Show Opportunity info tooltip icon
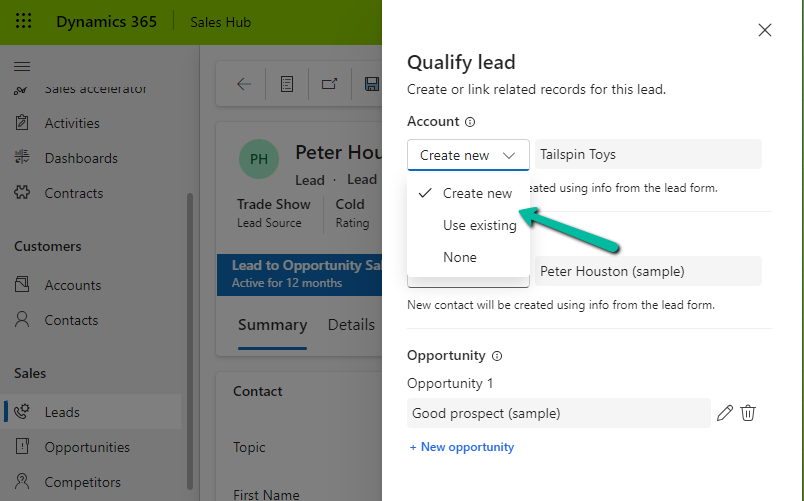Screen dimensions: 804x501 [497, 356]
